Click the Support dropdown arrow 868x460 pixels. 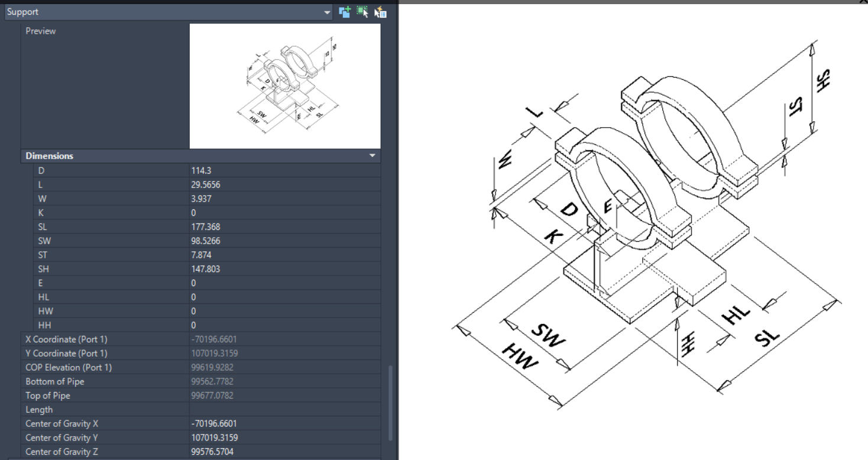(x=327, y=12)
